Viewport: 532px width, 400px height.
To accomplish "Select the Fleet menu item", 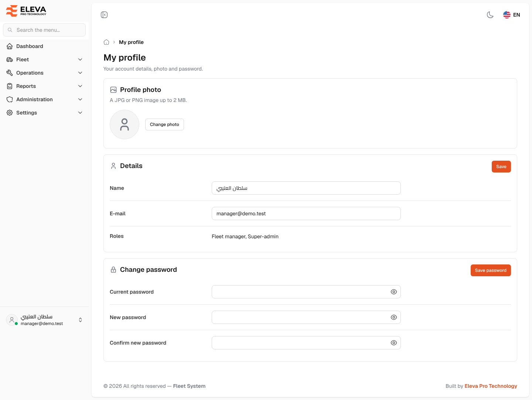I will (x=44, y=59).
